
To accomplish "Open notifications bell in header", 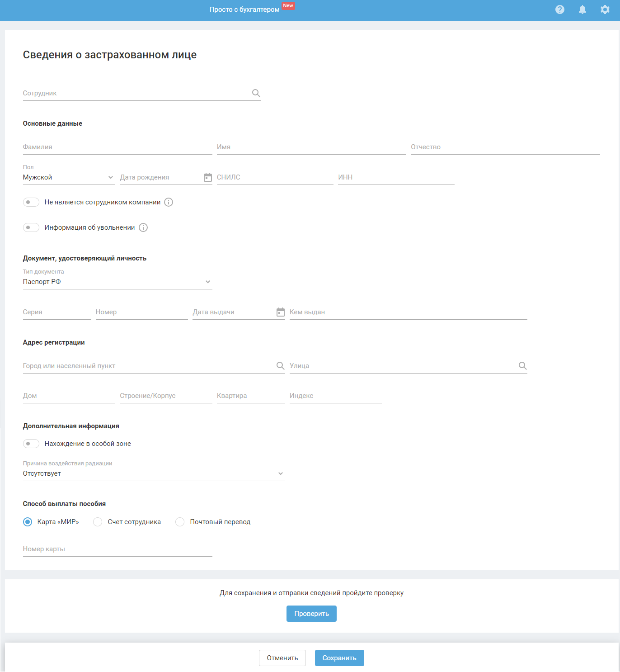I will tap(582, 9).
